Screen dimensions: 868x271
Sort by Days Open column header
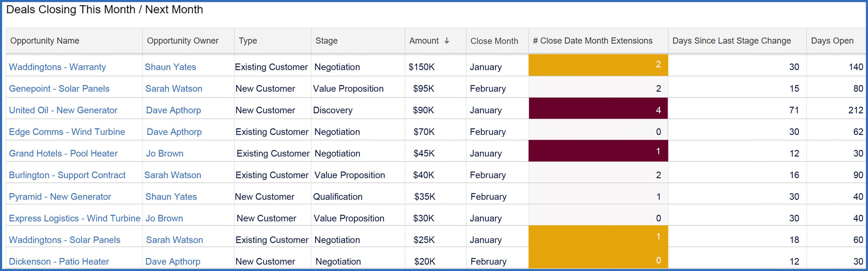832,41
